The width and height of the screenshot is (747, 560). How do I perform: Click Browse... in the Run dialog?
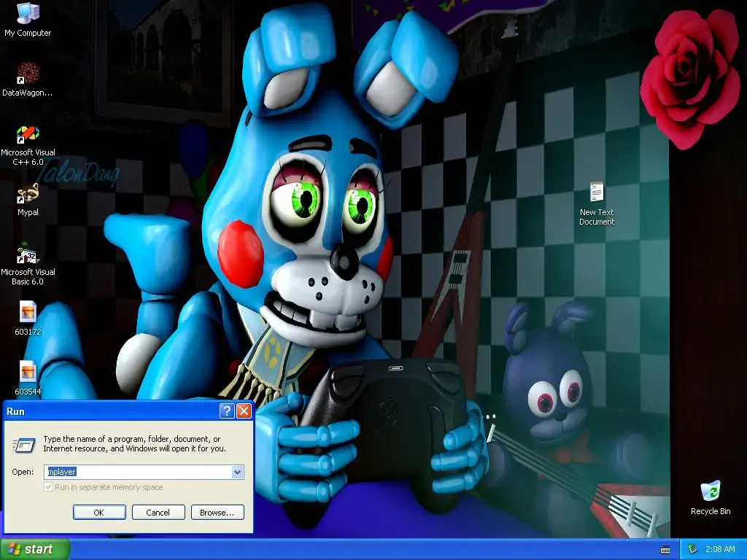point(217,513)
